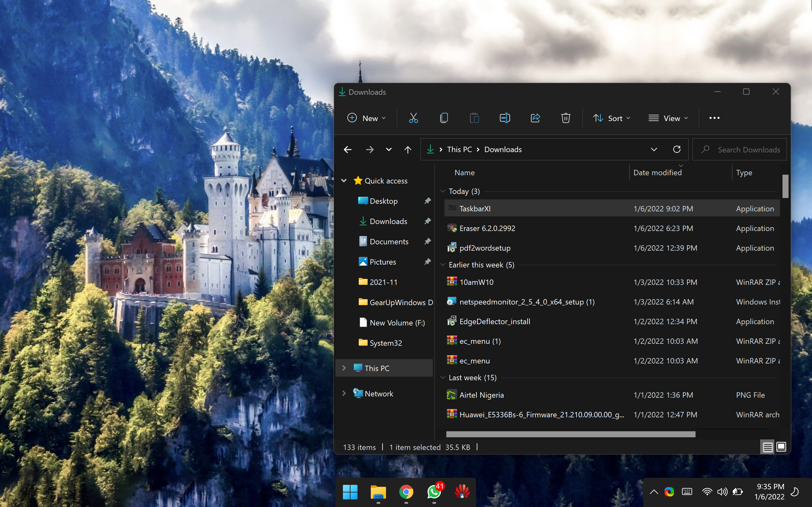Click the More options (...) menu button
The image size is (812, 507).
pyautogui.click(x=714, y=118)
